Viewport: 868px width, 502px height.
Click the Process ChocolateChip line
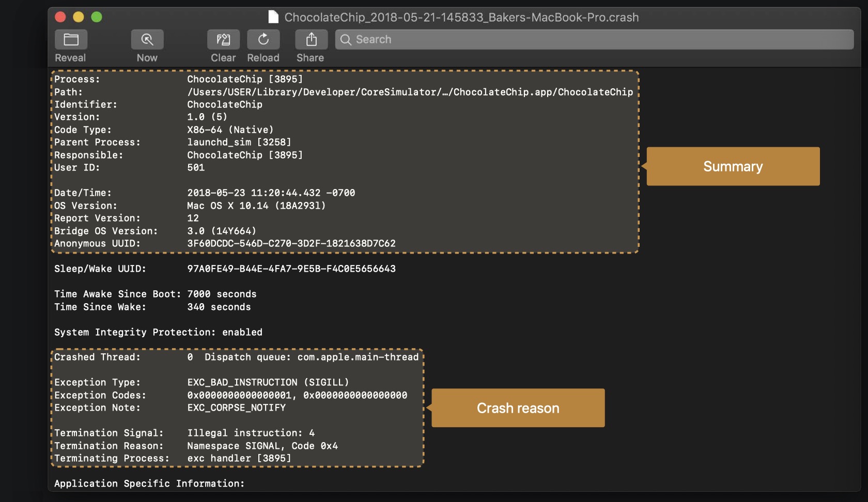[x=178, y=79]
